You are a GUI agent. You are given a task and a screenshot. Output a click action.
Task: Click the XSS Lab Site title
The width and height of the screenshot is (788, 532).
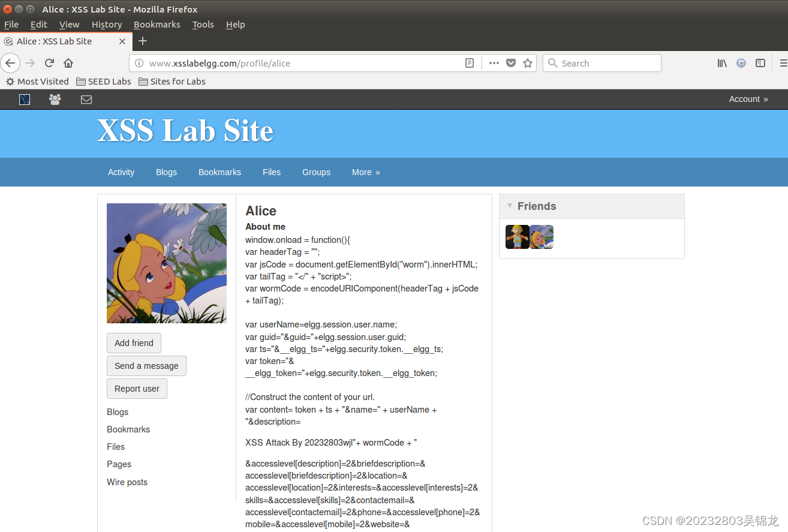click(x=185, y=130)
